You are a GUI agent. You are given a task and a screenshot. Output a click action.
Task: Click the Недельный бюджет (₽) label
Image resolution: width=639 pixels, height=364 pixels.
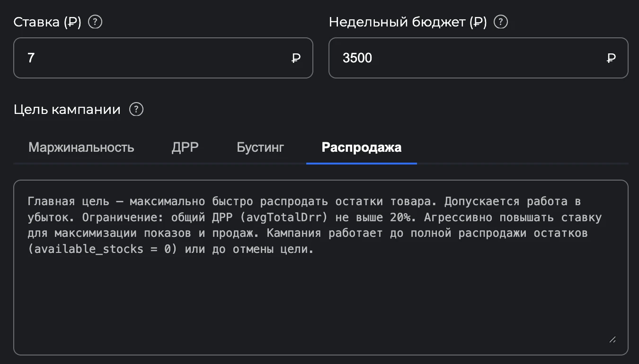(x=407, y=21)
